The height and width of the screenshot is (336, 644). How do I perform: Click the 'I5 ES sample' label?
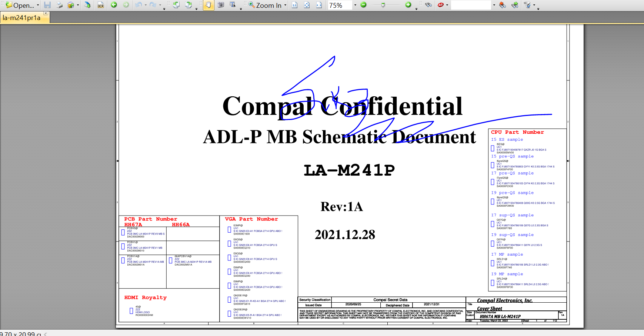tap(507, 140)
